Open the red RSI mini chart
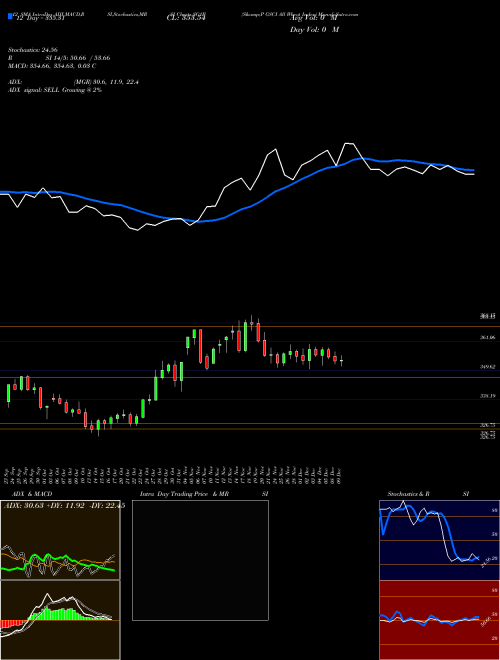This screenshot has height=660, width=500. [x=439, y=620]
